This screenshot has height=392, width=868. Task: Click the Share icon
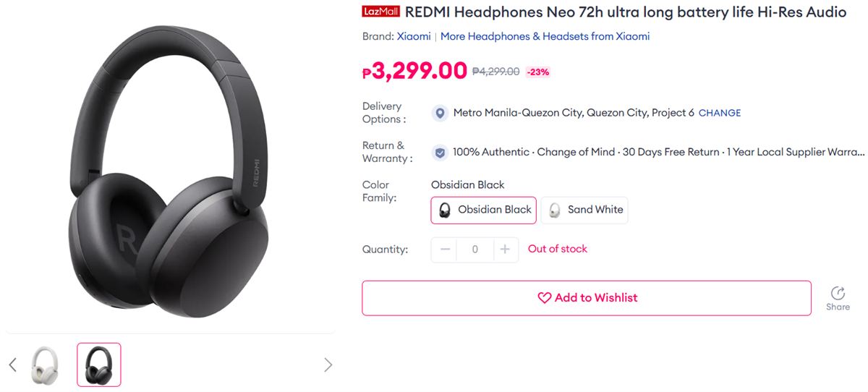tap(838, 293)
